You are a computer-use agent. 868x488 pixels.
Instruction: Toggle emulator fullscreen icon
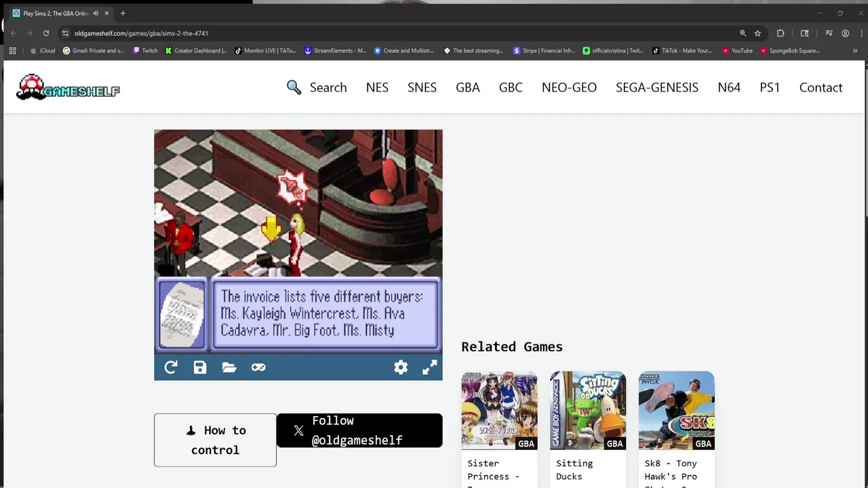click(x=430, y=367)
